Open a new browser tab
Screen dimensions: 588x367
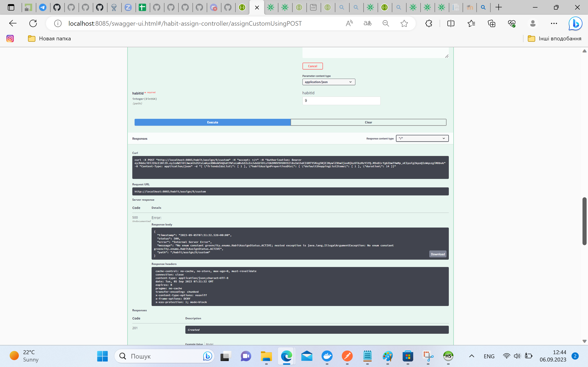pyautogui.click(x=498, y=8)
